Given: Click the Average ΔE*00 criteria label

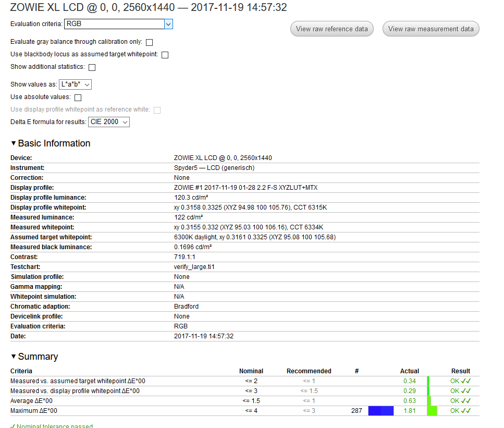Looking at the screenshot, I should pyautogui.click(x=31, y=401).
